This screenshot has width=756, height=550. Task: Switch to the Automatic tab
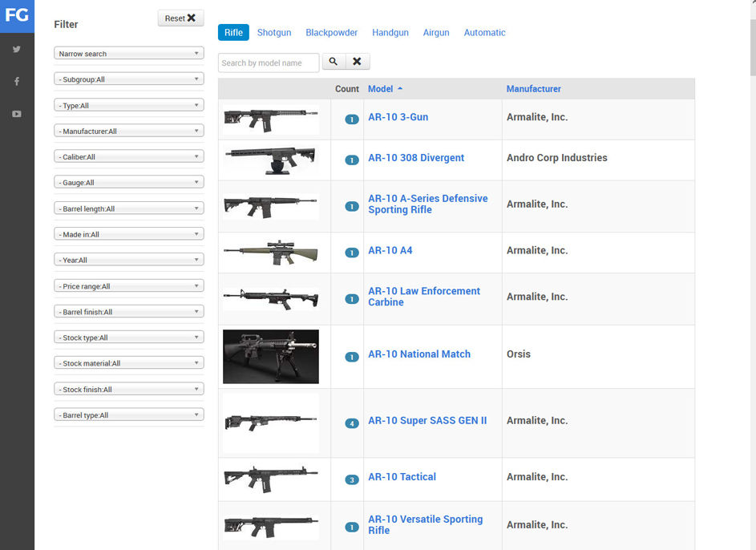tap(484, 32)
